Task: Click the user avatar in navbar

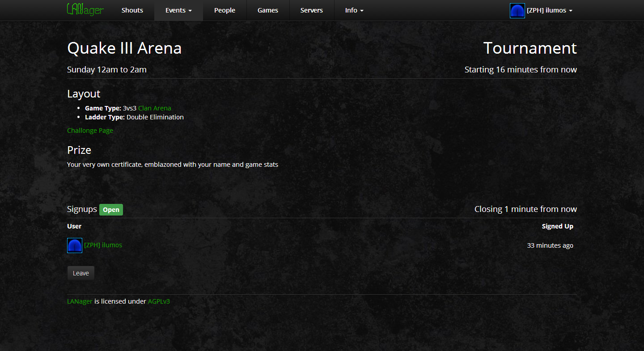Action: 517,10
